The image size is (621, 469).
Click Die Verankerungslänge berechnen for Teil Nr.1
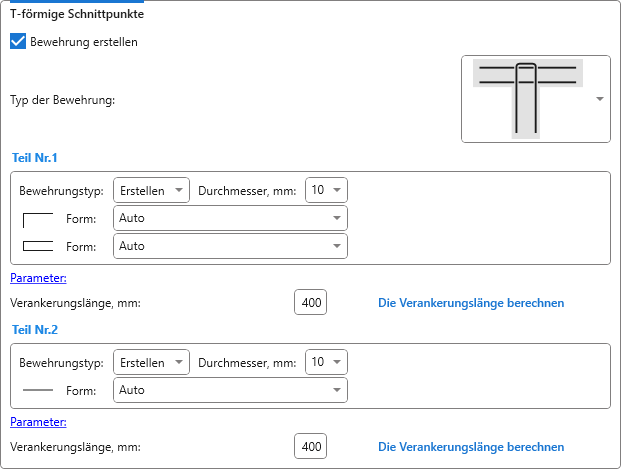(470, 303)
